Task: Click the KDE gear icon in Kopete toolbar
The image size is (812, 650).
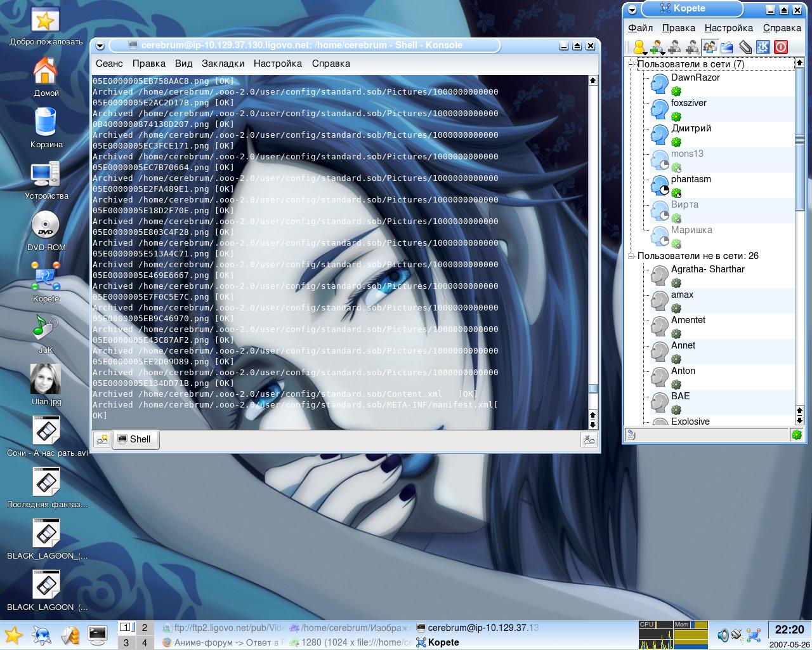Action: (763, 47)
